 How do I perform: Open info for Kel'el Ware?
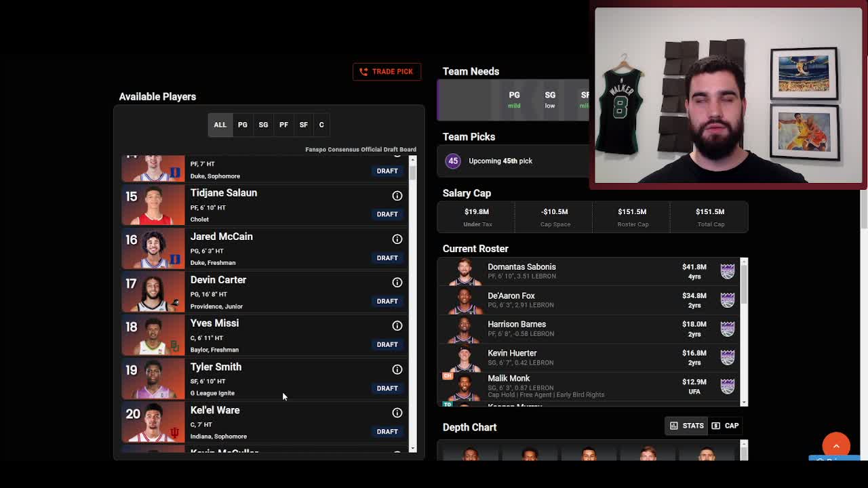point(397,413)
